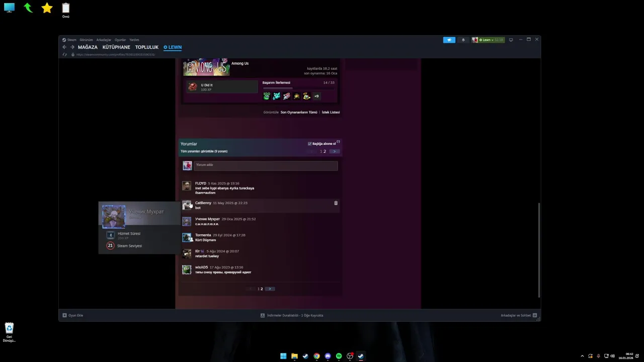644x362 pixels.
Task: Open the LEWN profile tab
Action: pos(173,47)
